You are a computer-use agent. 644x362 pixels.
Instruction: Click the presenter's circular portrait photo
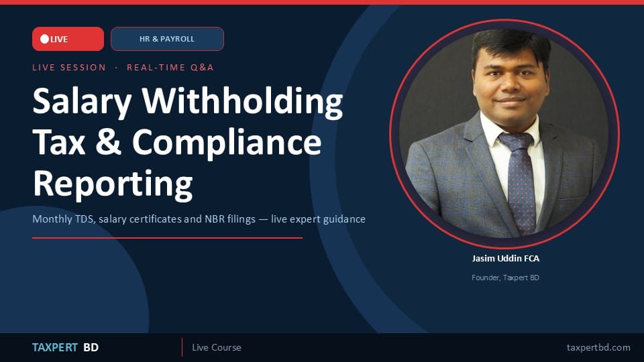point(504,134)
